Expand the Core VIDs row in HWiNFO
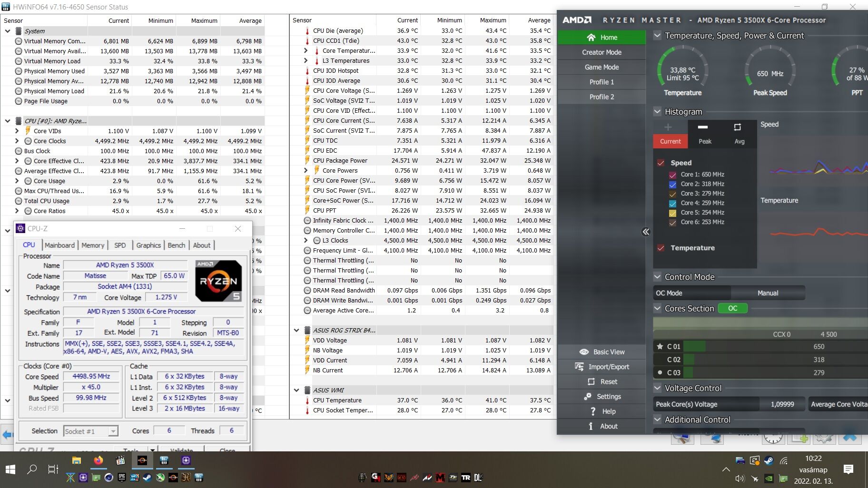The image size is (868, 488). point(17,131)
